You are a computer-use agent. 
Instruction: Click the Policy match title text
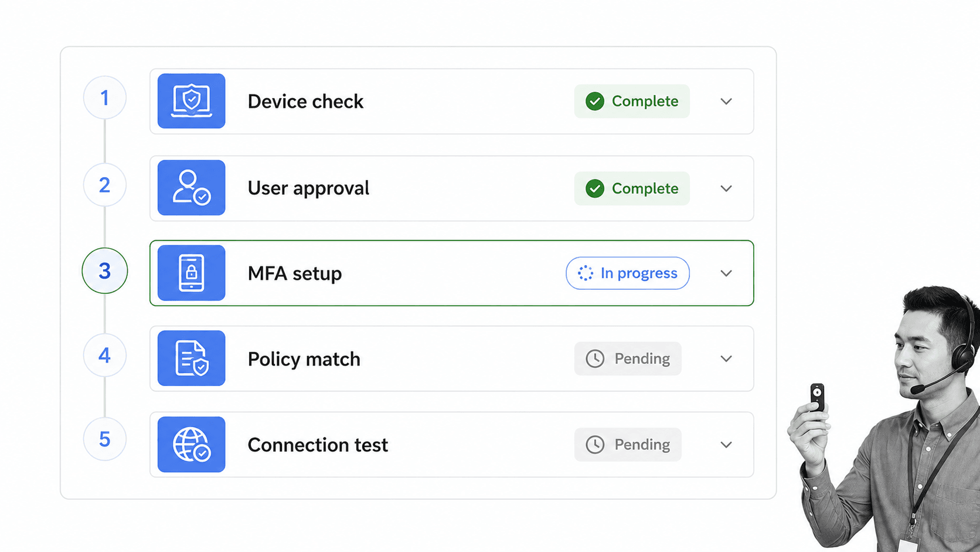(x=304, y=360)
